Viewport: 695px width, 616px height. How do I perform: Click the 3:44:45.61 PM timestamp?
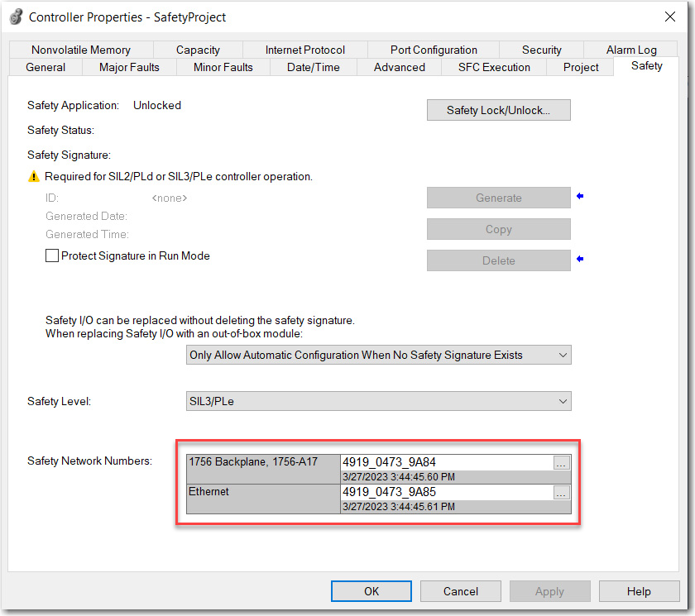(399, 507)
